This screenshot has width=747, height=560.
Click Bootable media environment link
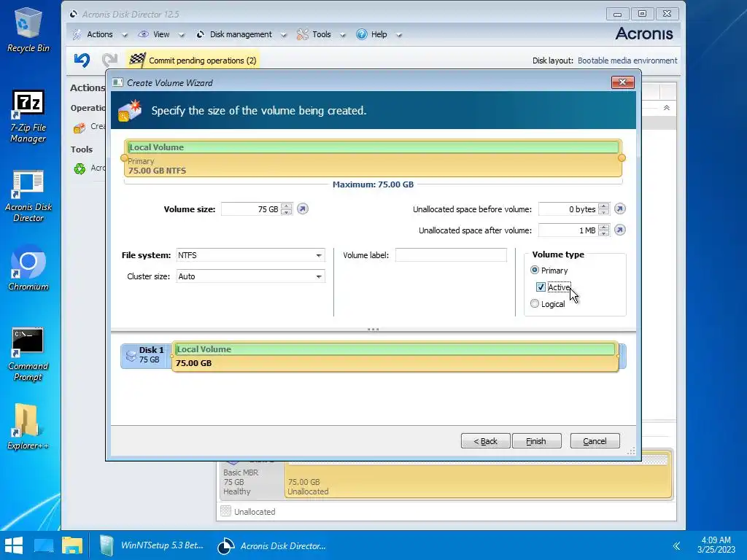point(627,61)
